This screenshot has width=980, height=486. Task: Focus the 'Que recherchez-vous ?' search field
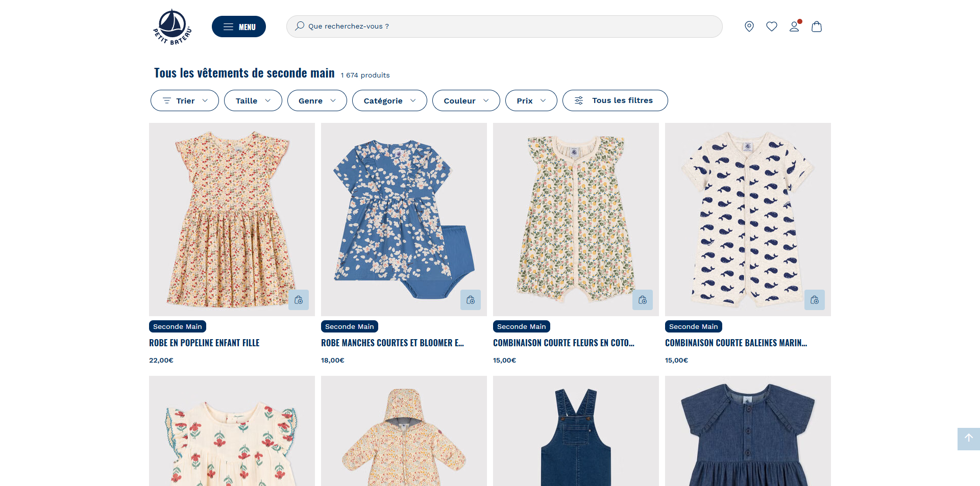coord(504,27)
